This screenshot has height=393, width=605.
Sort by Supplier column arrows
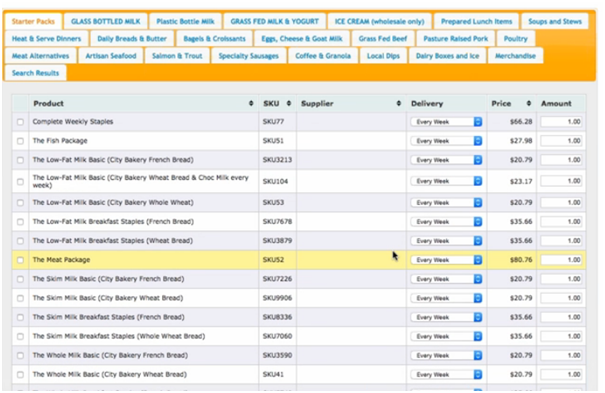399,103
